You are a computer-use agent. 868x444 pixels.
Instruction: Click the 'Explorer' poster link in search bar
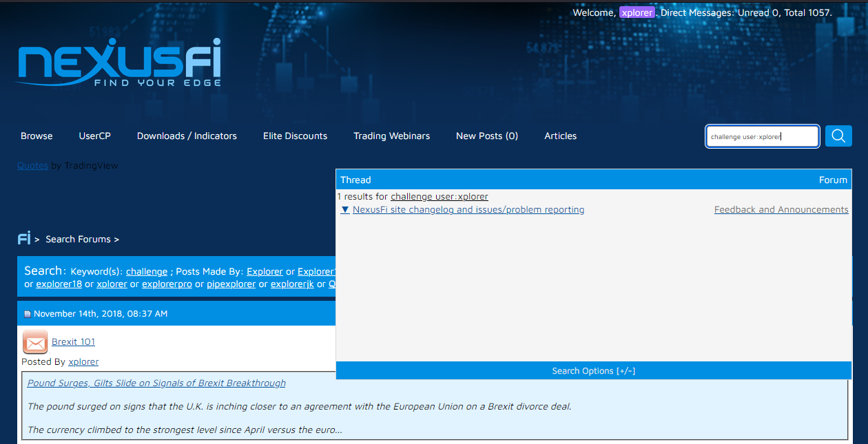265,271
